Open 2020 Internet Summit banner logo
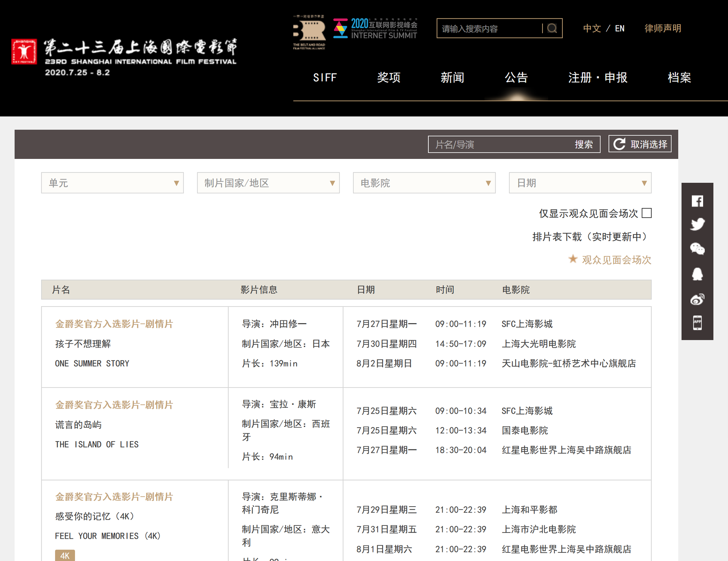 point(375,29)
